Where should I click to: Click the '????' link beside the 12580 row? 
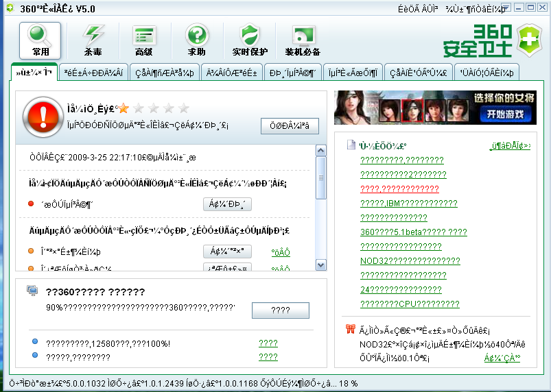click(268, 343)
